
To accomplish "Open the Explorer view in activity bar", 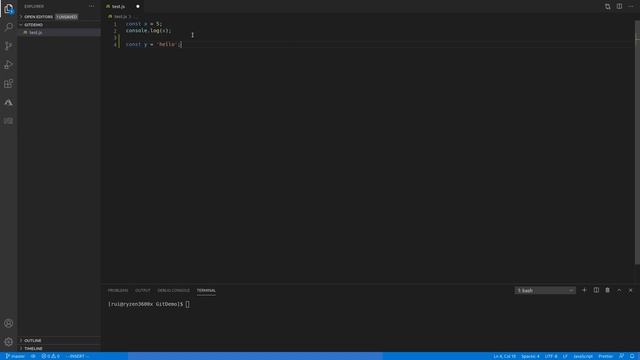I will [x=9, y=9].
